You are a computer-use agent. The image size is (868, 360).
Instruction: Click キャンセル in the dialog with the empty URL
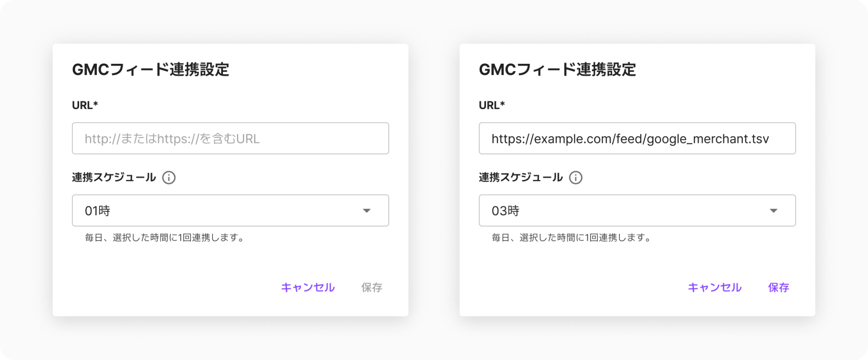tap(308, 288)
